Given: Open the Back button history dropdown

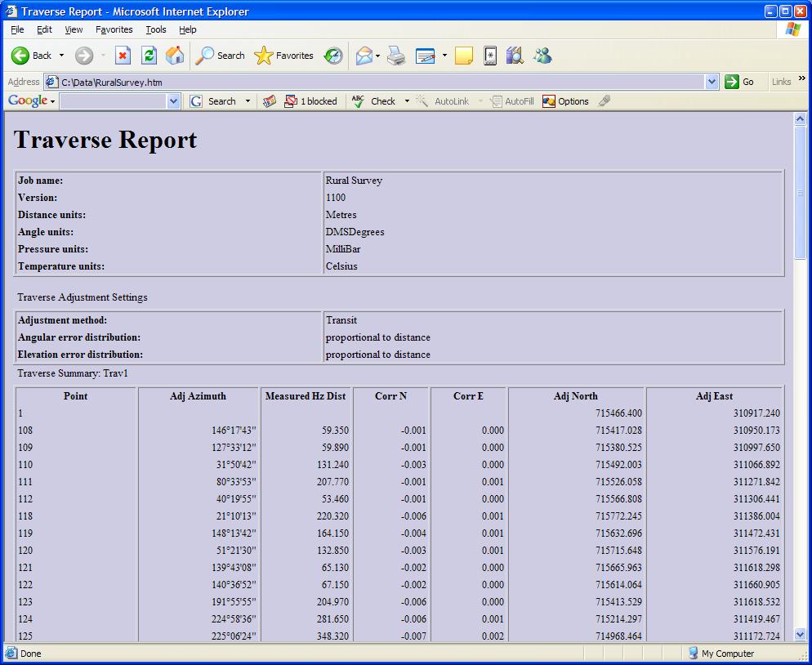Looking at the screenshot, I should [61, 56].
